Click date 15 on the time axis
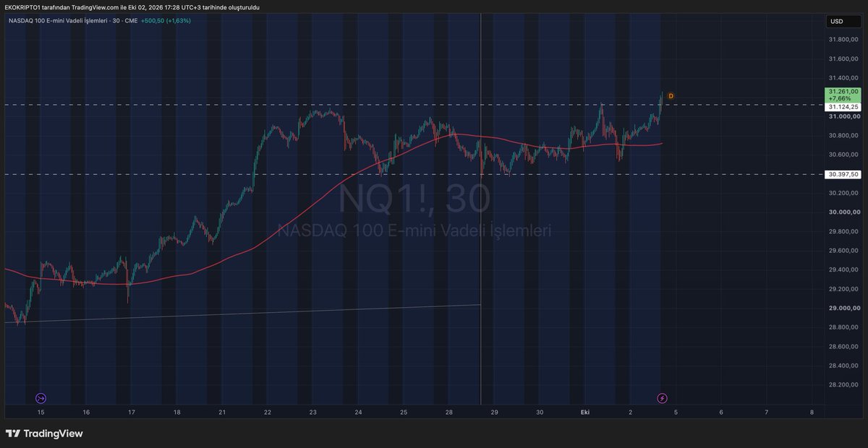 tap(41, 413)
